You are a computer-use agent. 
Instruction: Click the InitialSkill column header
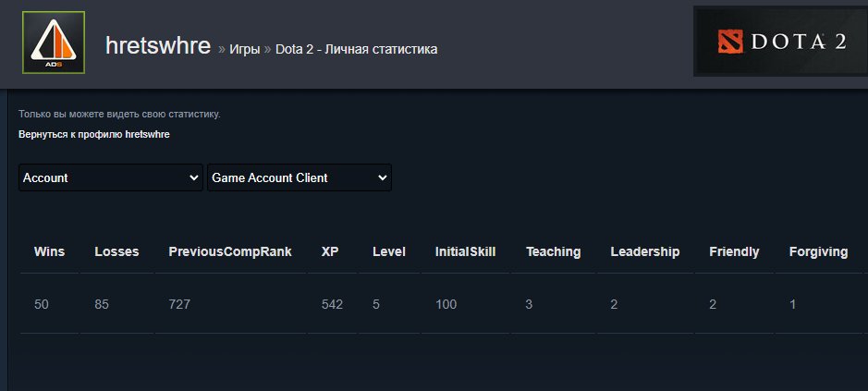pos(466,252)
